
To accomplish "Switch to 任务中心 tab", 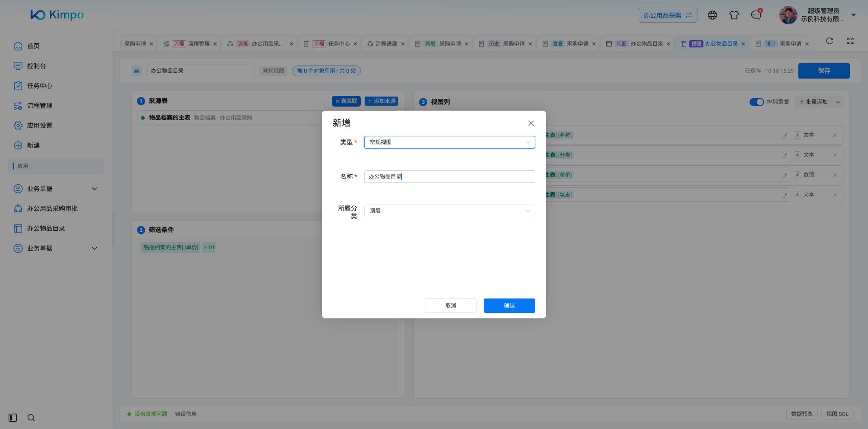I will coord(331,44).
